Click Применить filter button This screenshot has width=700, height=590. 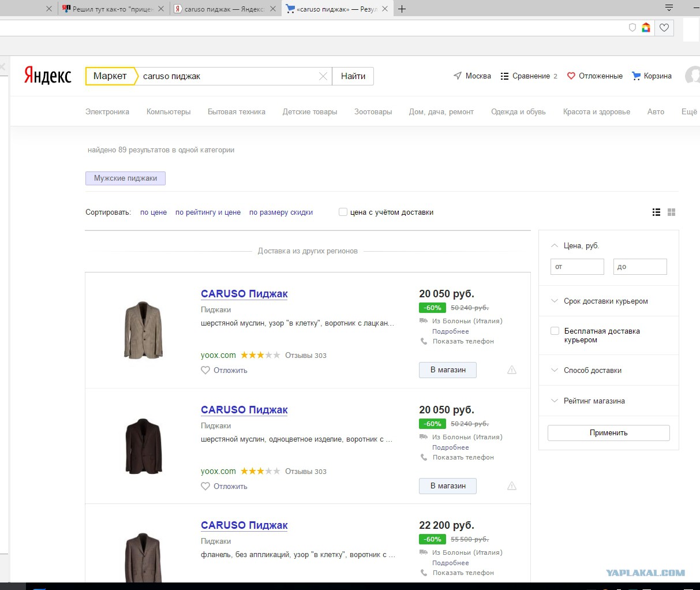coord(609,433)
